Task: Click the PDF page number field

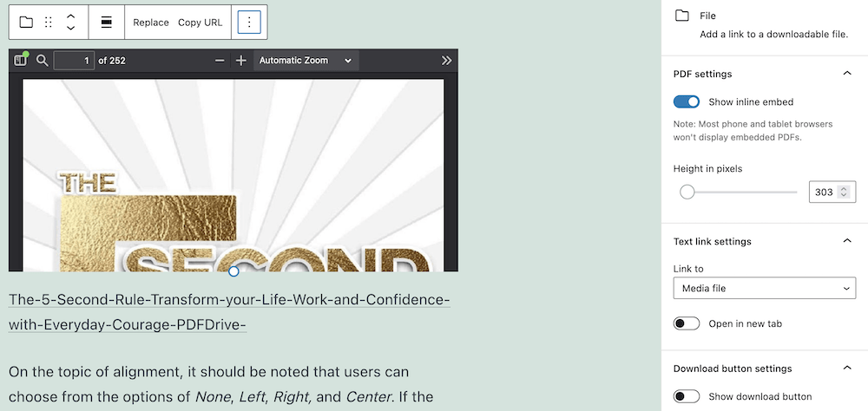Action: click(74, 61)
